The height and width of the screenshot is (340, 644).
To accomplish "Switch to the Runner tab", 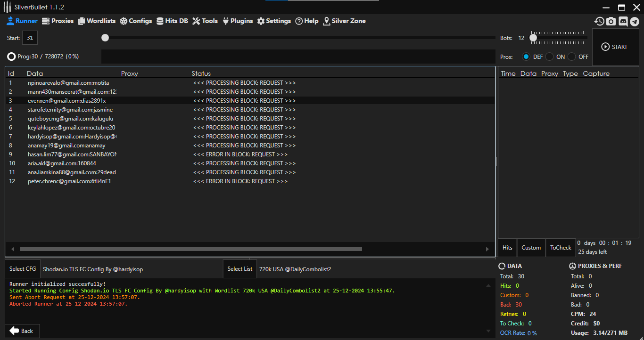I will click(x=22, y=21).
